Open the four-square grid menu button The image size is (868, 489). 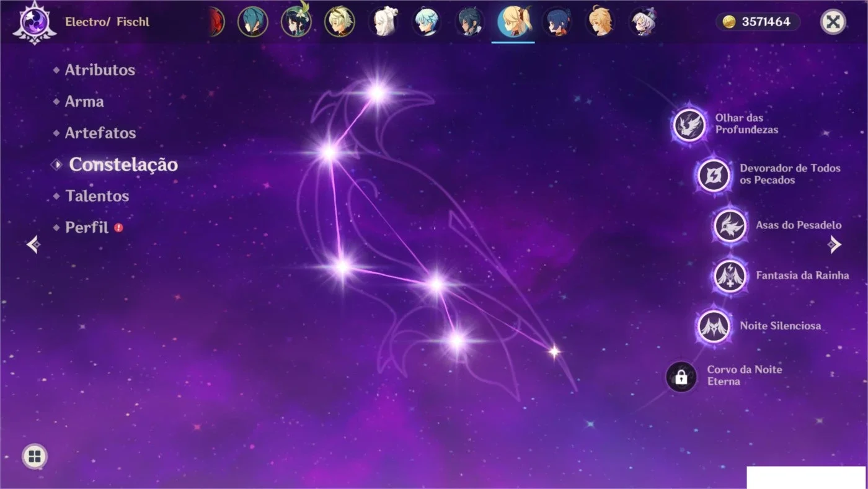(x=35, y=457)
